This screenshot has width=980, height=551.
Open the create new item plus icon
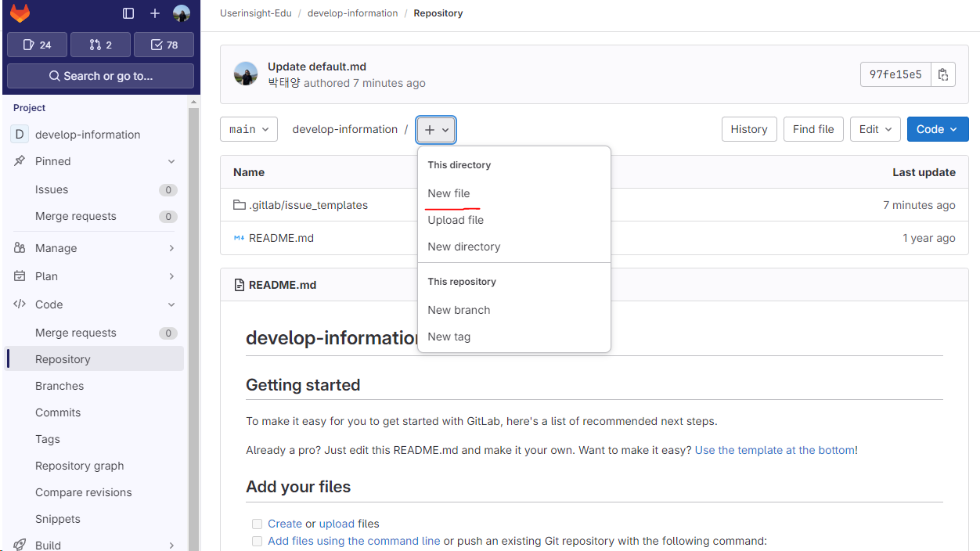coord(154,13)
